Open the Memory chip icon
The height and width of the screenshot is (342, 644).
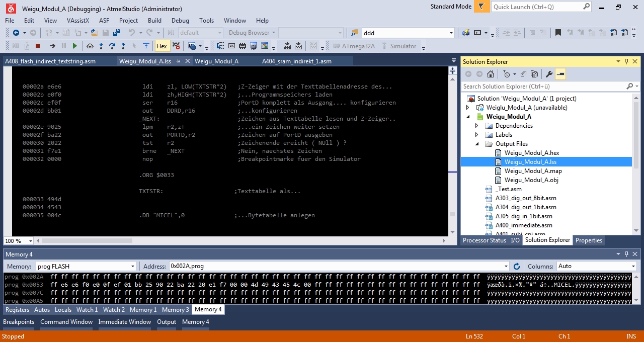coord(243,46)
